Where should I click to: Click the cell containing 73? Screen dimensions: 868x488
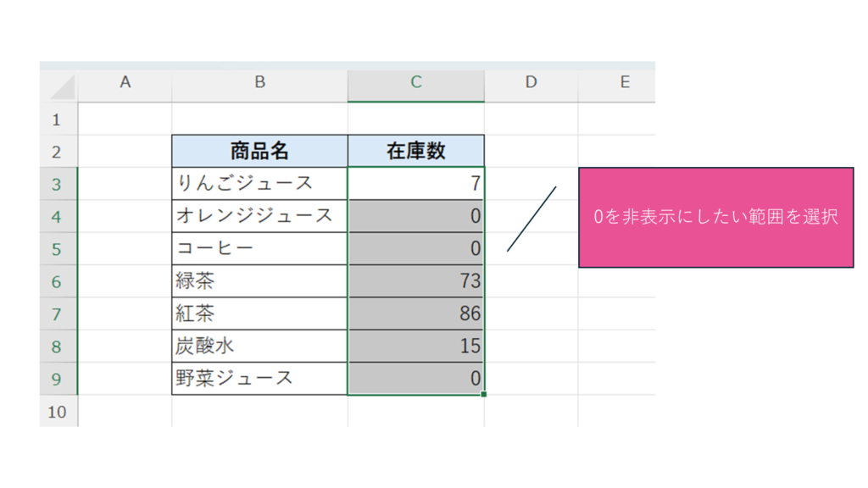pos(416,281)
